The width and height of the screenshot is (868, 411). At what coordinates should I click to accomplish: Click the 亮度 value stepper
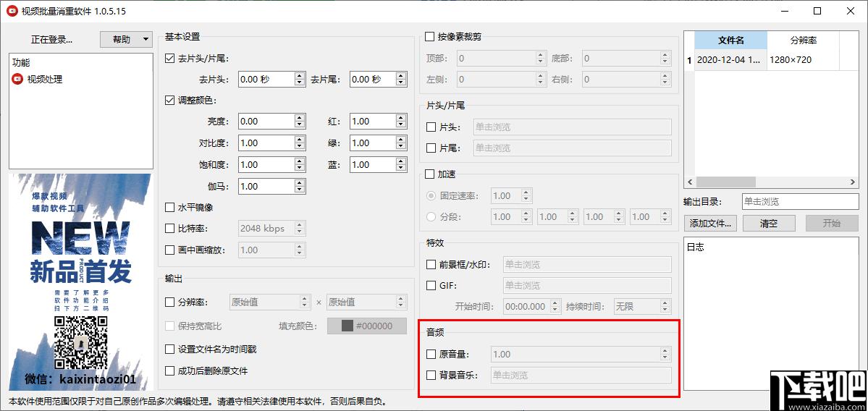(x=300, y=121)
